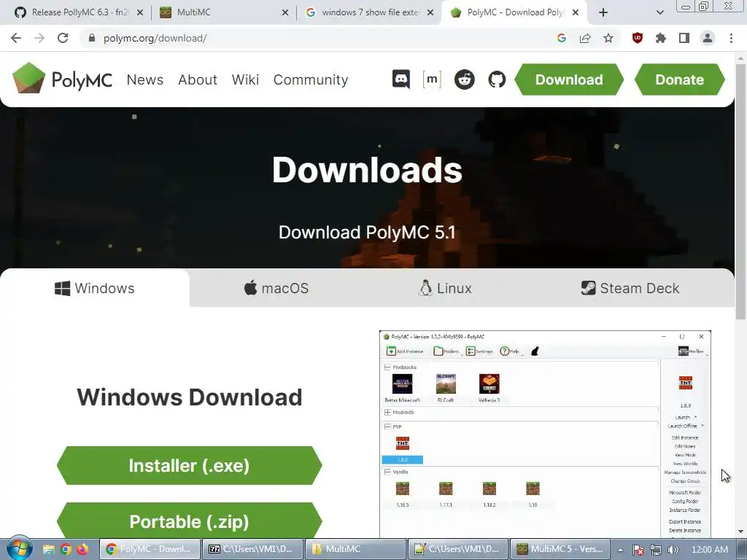The width and height of the screenshot is (747, 560).
Task: Click network tray icon
Action: coord(656,550)
